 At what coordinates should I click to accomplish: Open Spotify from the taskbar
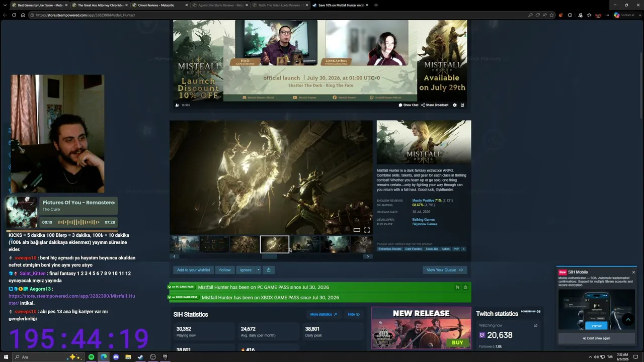pyautogui.click(x=91, y=357)
